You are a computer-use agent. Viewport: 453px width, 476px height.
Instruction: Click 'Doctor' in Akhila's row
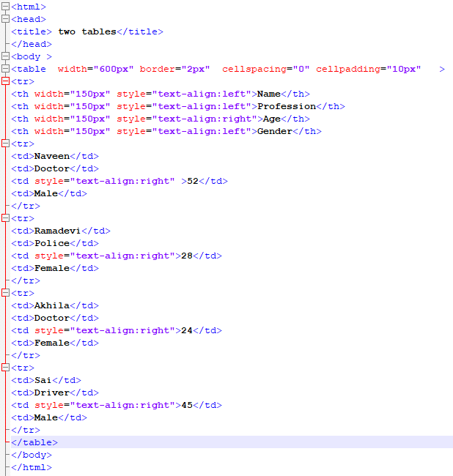pos(52,318)
